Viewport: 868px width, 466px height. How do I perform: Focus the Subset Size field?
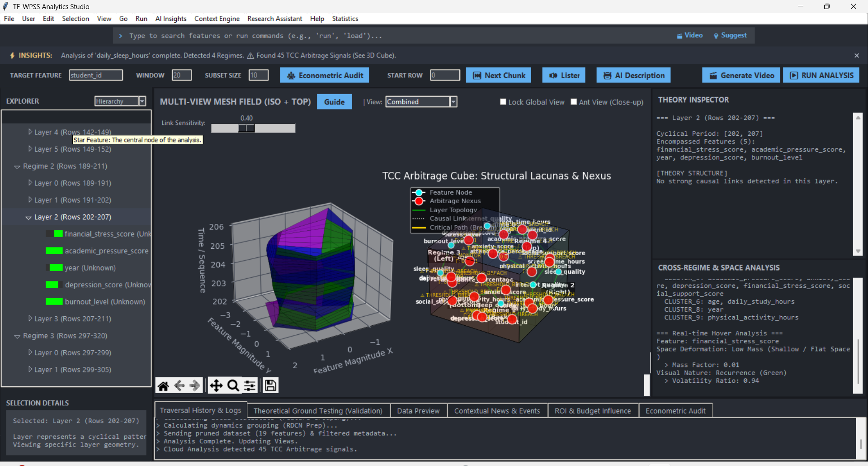pyautogui.click(x=259, y=75)
